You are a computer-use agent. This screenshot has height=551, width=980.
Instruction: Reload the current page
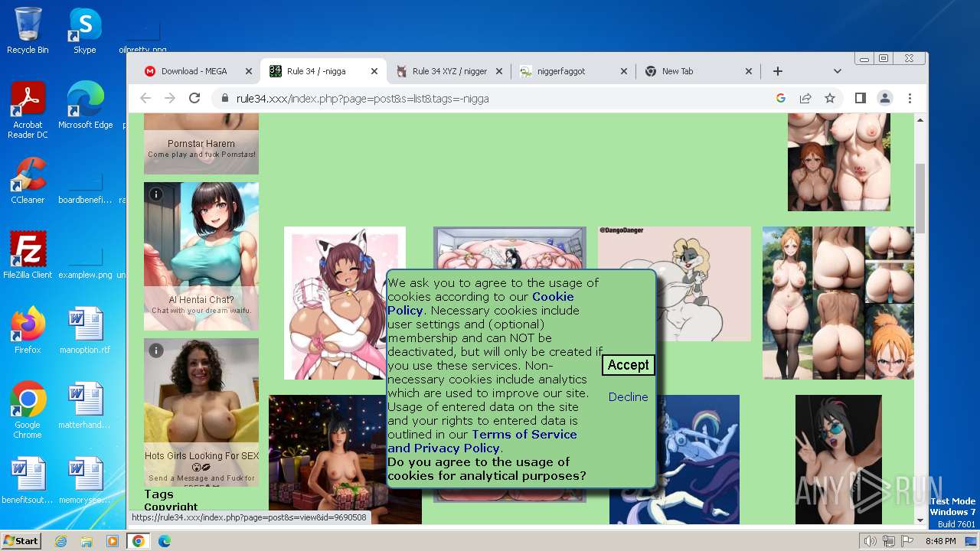click(194, 98)
